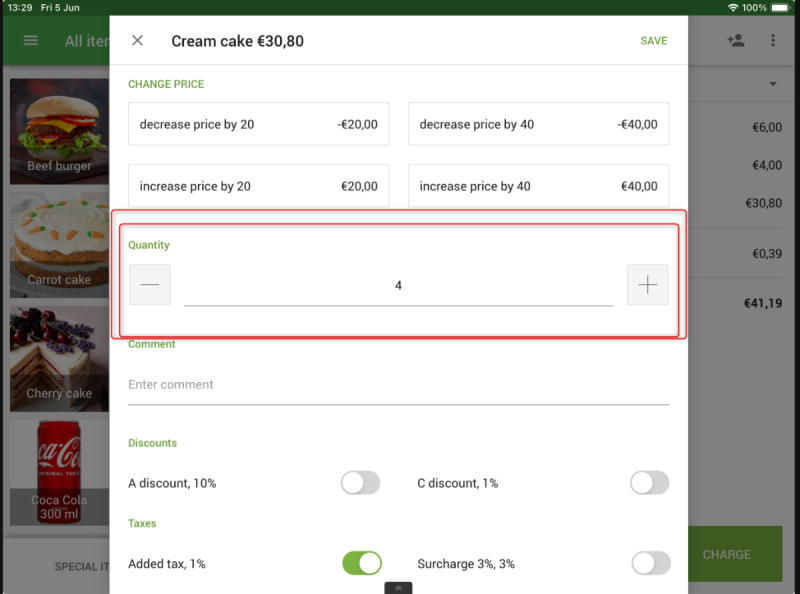The width and height of the screenshot is (800, 594).
Task: Tap the Wi-Fi status icon
Action: [x=733, y=8]
